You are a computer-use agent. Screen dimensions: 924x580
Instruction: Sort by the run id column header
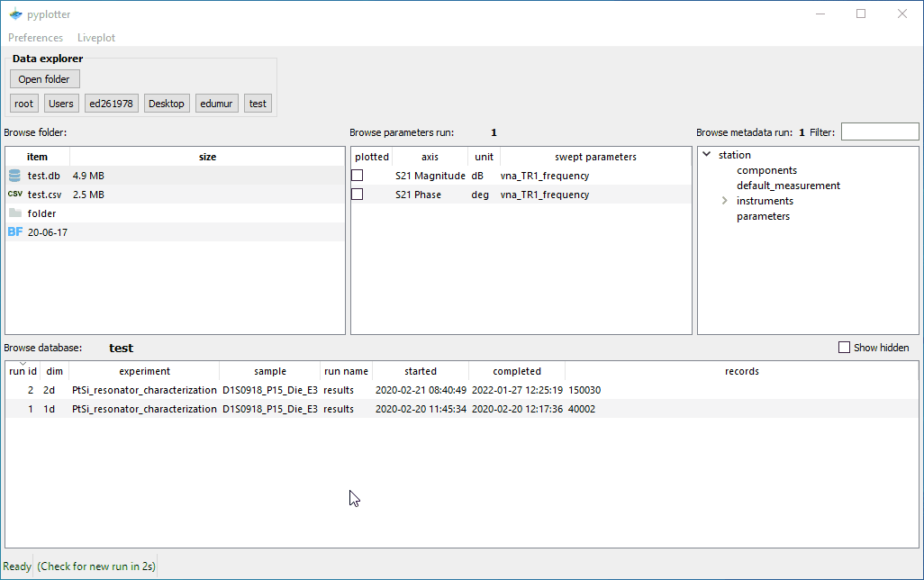point(23,371)
